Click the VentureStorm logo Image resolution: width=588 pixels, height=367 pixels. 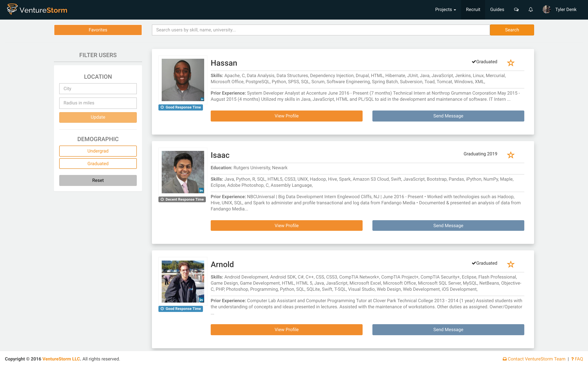click(37, 9)
